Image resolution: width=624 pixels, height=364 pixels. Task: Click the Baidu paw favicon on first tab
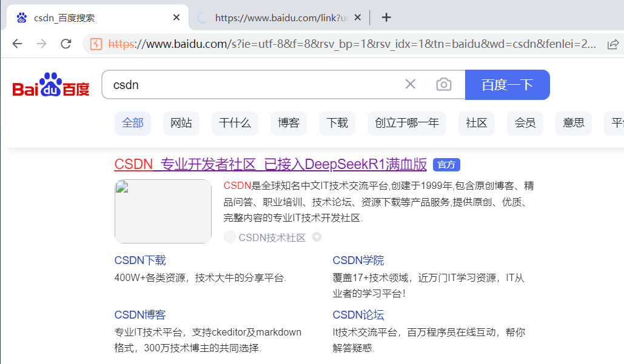tap(22, 18)
